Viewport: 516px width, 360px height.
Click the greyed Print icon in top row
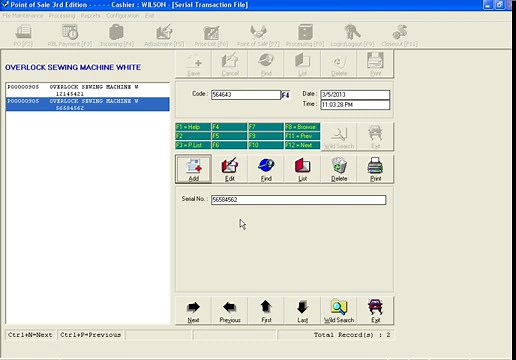pyautogui.click(x=375, y=64)
